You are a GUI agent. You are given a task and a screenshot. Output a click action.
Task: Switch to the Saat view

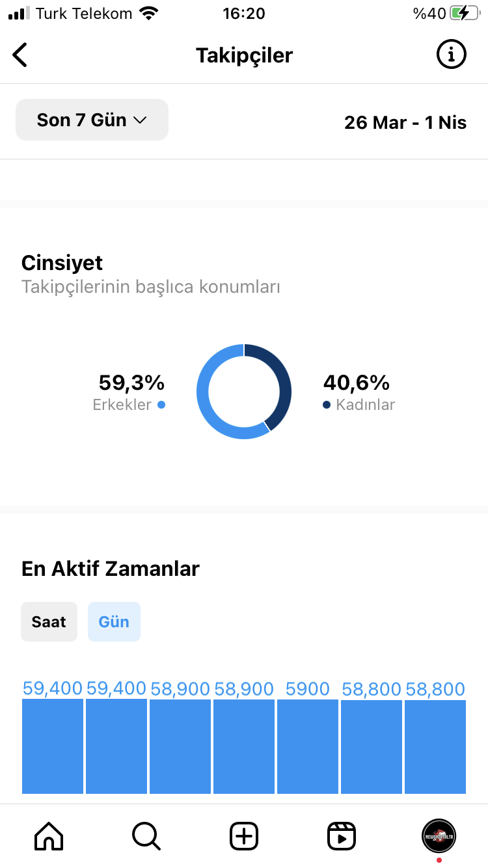49,622
